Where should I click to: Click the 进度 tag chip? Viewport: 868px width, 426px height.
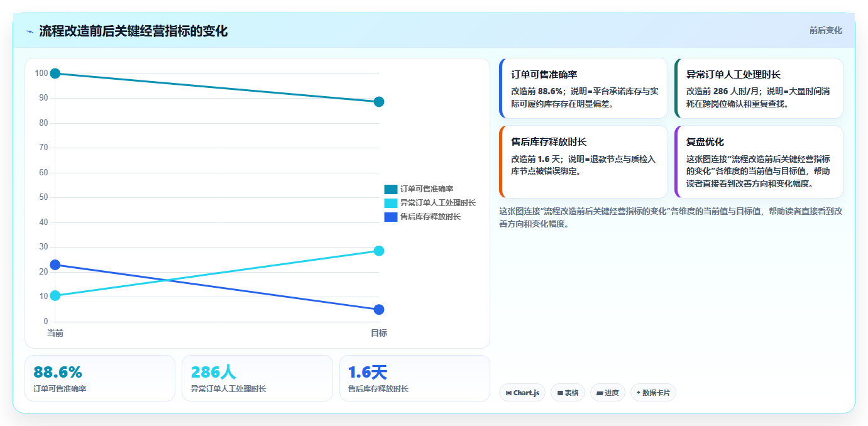coord(608,393)
